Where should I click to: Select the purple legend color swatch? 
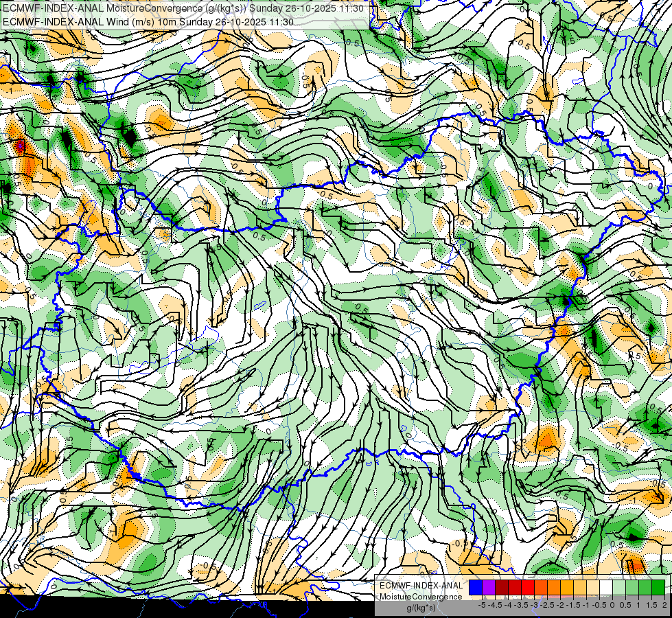489,587
